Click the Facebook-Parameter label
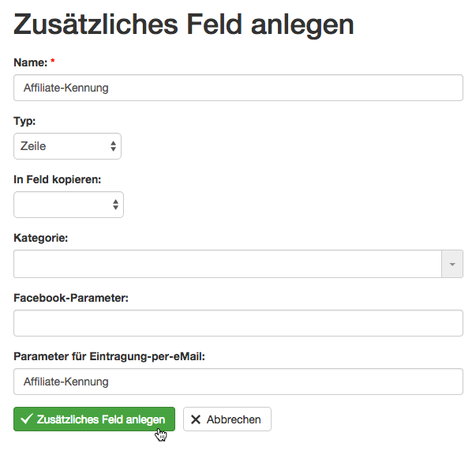476x455 pixels. pos(71,298)
